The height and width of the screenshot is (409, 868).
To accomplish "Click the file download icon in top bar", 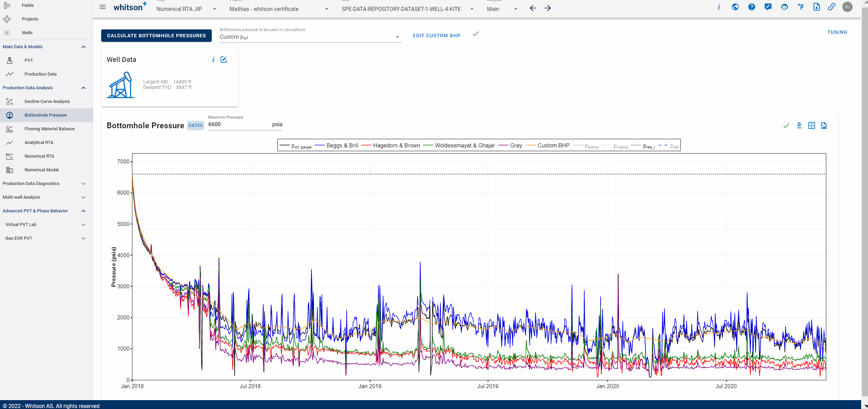I will click(x=816, y=7).
